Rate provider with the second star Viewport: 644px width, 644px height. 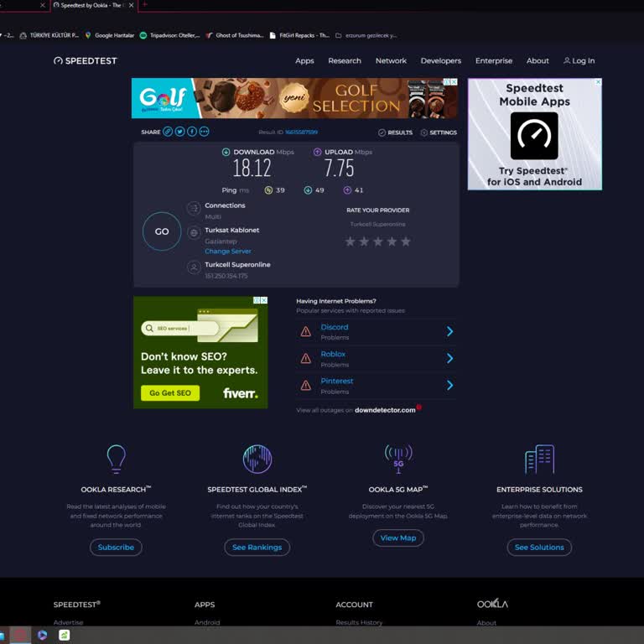point(364,241)
